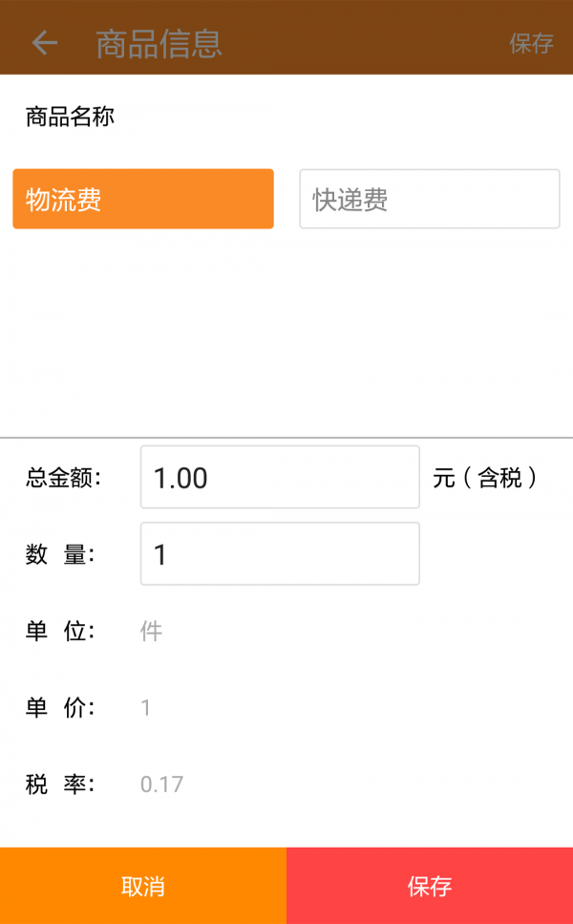Click the 数量 field label
The height and width of the screenshot is (924, 573).
60,554
